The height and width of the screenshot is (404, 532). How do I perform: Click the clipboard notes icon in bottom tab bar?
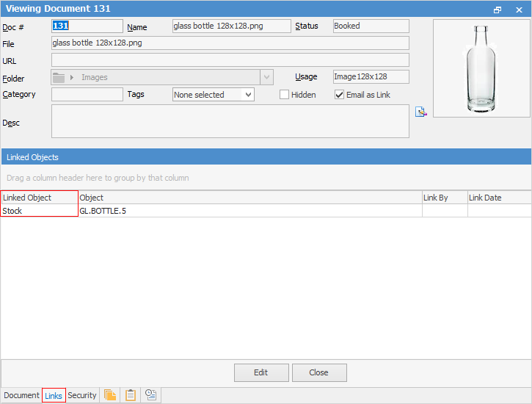pyautogui.click(x=131, y=395)
